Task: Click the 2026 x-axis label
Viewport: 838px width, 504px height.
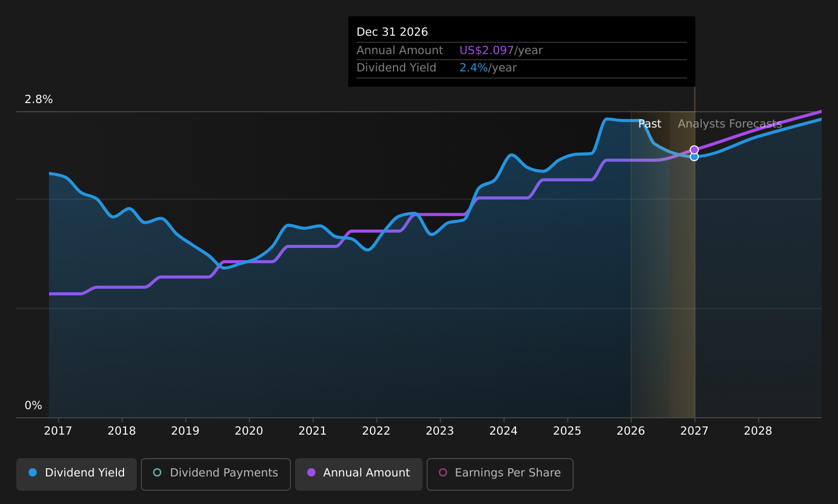Action: [x=631, y=431]
